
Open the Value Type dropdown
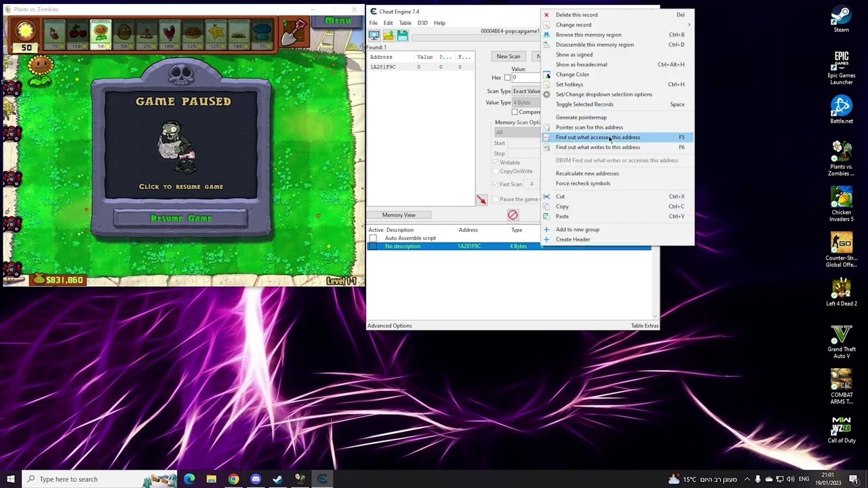527,103
